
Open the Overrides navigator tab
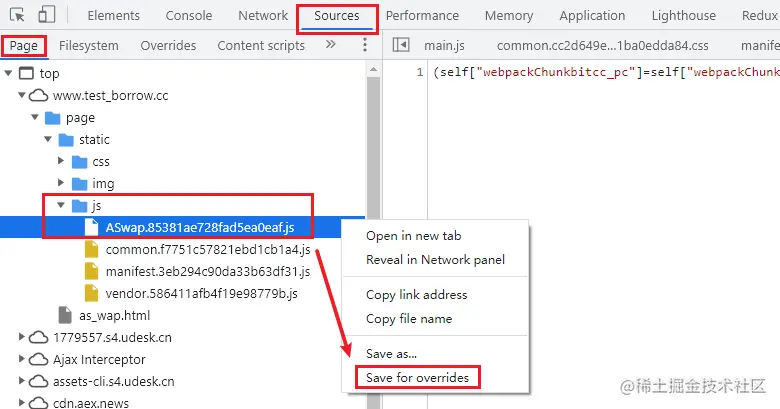tap(168, 46)
